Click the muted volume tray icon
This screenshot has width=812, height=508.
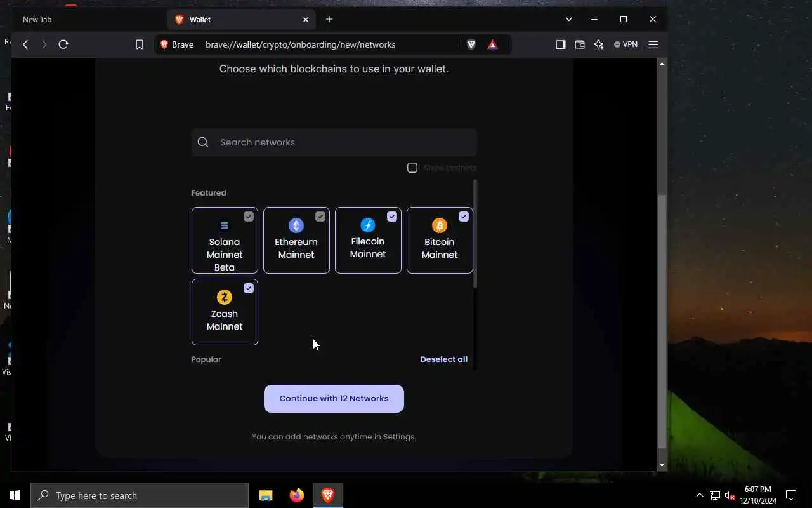[730, 495]
